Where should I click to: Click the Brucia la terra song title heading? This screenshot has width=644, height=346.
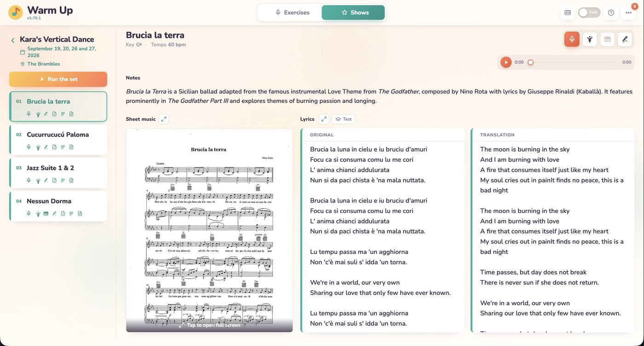(x=155, y=35)
